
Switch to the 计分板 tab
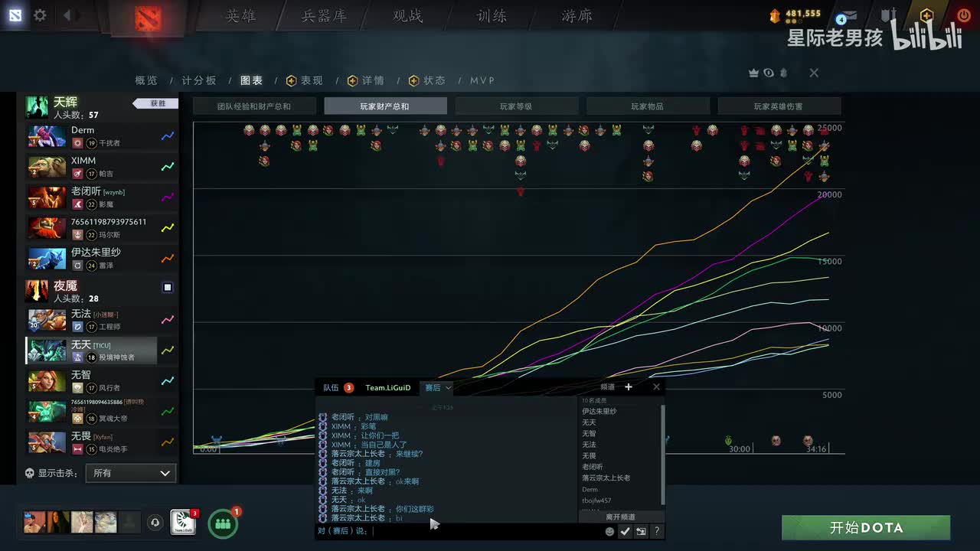[199, 80]
